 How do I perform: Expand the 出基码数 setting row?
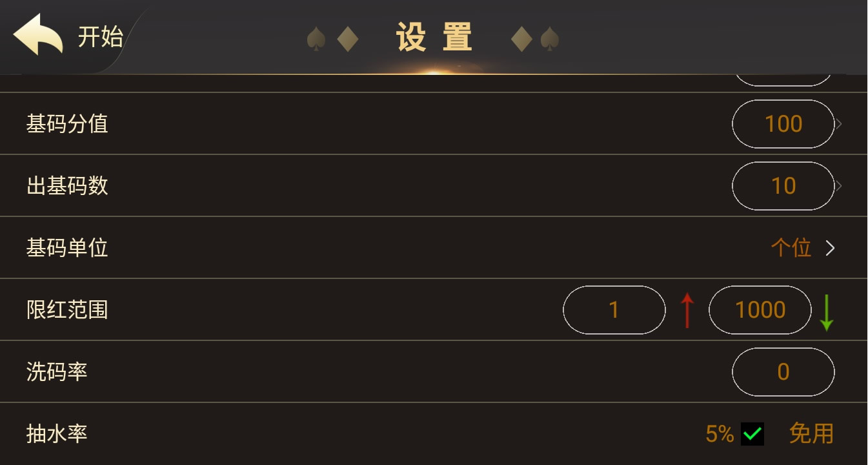(x=783, y=185)
